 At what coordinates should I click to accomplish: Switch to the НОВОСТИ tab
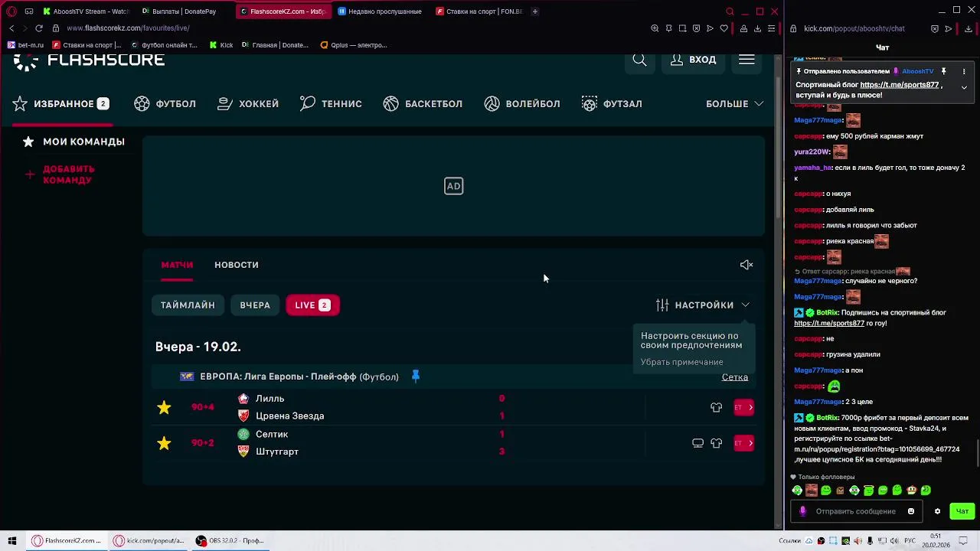tap(237, 265)
